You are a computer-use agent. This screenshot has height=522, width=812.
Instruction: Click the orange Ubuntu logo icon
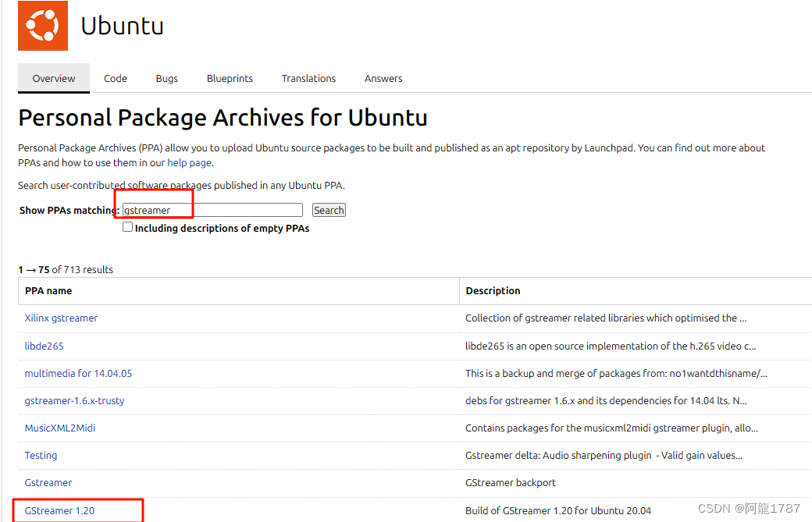pos(43,26)
